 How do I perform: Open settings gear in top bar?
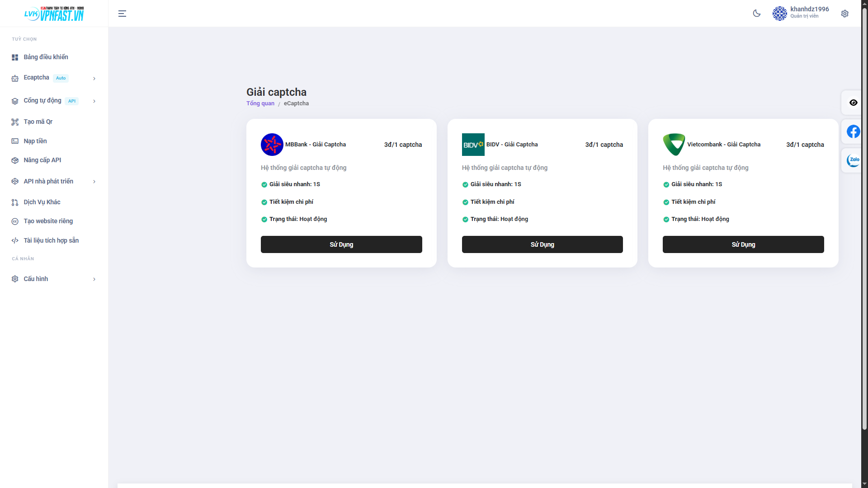point(844,14)
